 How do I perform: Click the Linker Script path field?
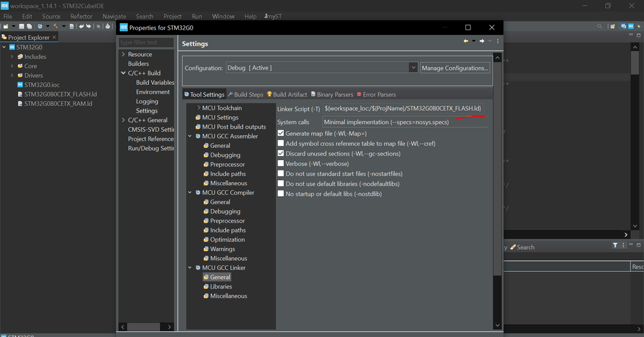click(x=404, y=108)
